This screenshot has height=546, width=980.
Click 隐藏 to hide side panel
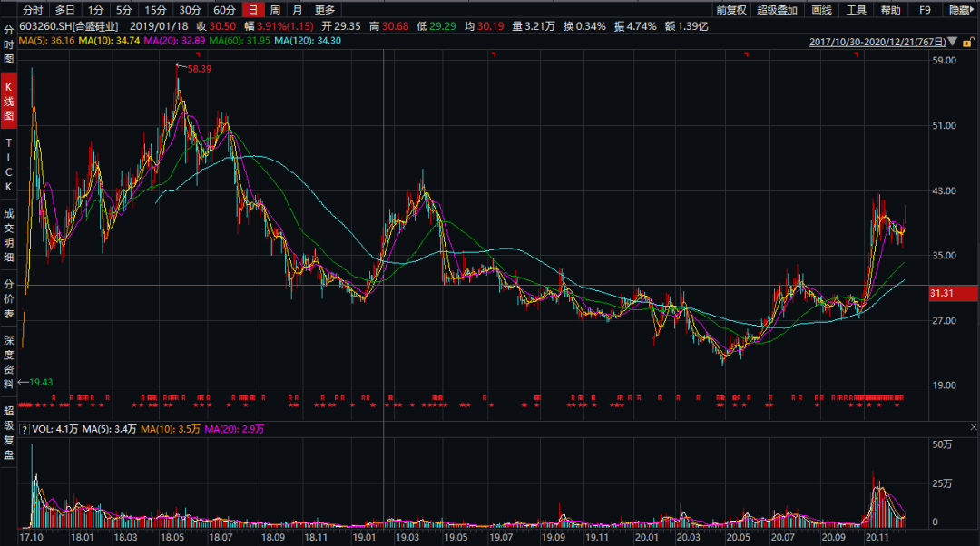point(961,10)
